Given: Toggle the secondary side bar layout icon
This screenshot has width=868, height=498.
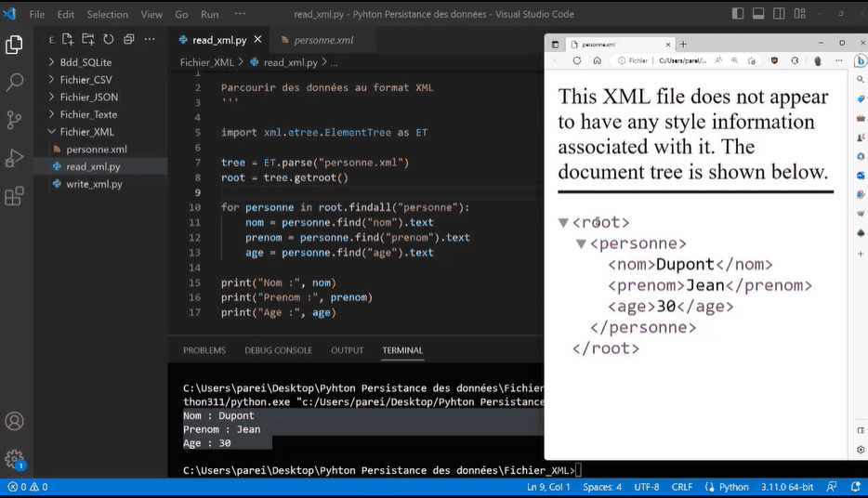Looking at the screenshot, I should (779, 14).
